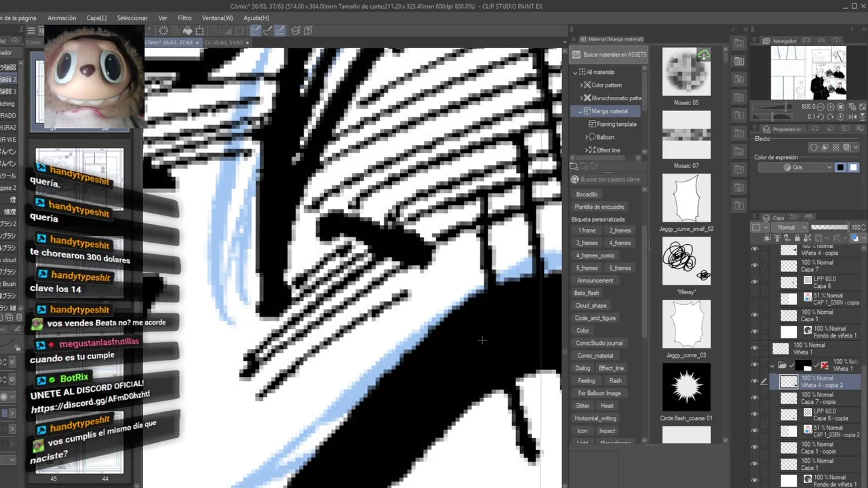Expand the Monochromatic pattern folder

(581, 98)
